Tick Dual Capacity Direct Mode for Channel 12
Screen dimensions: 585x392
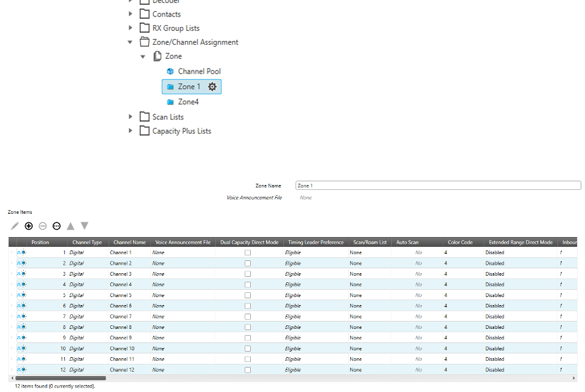[248, 370]
